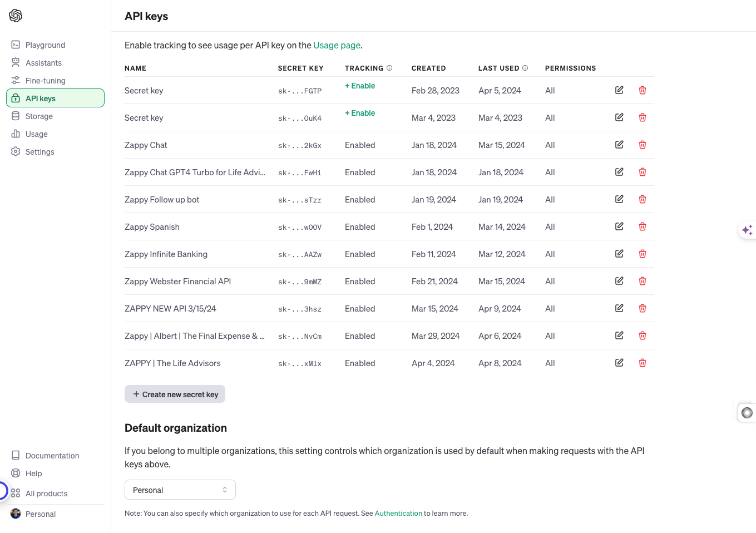Open Fine-tuning in the sidebar
Image resolution: width=756 pixels, height=533 pixels.
tap(55, 81)
